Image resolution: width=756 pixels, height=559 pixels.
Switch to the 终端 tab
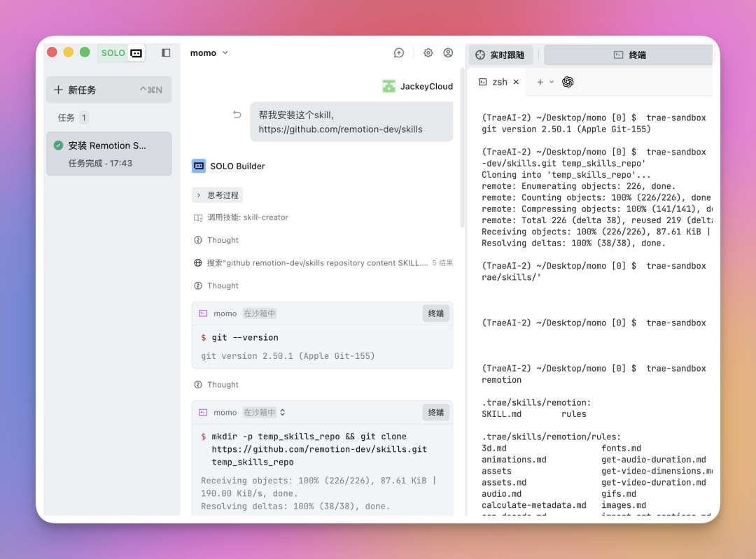pyautogui.click(x=629, y=55)
